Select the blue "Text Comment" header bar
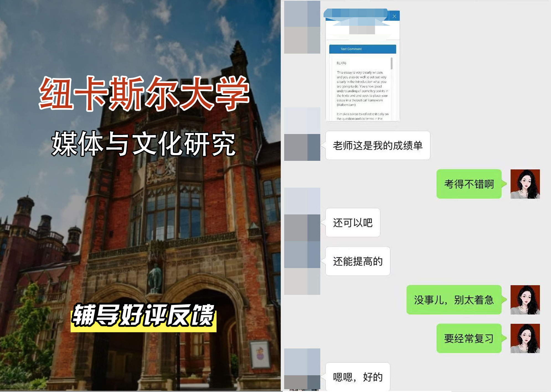 [x=361, y=49]
